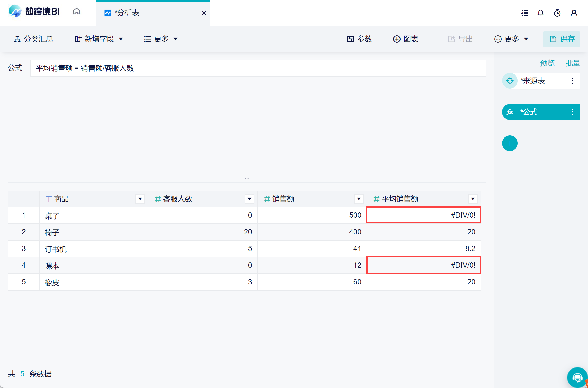Go to the home page icon
This screenshot has width=588, height=388.
pos(76,11)
